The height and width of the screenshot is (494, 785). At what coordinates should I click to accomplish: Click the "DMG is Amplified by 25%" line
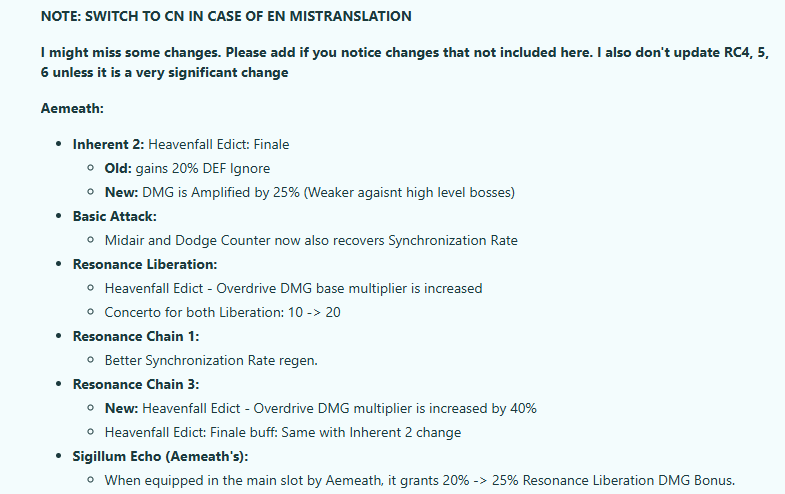point(328,192)
